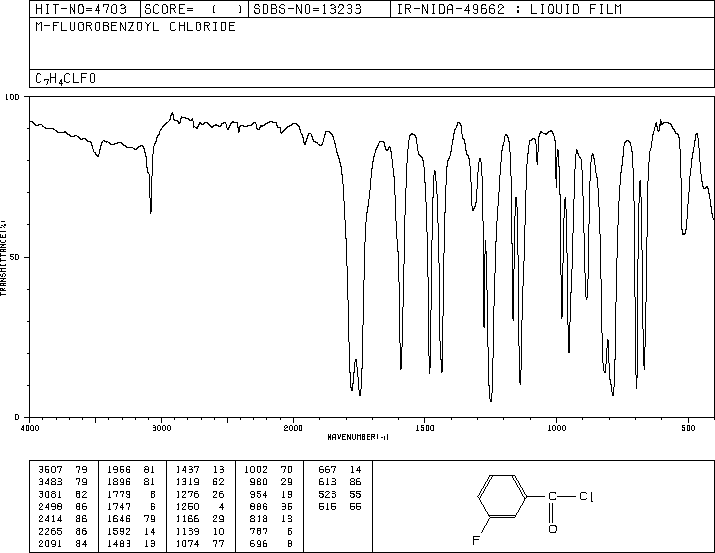
Task: Select the 1276 peak table entry
Action: 200,494
